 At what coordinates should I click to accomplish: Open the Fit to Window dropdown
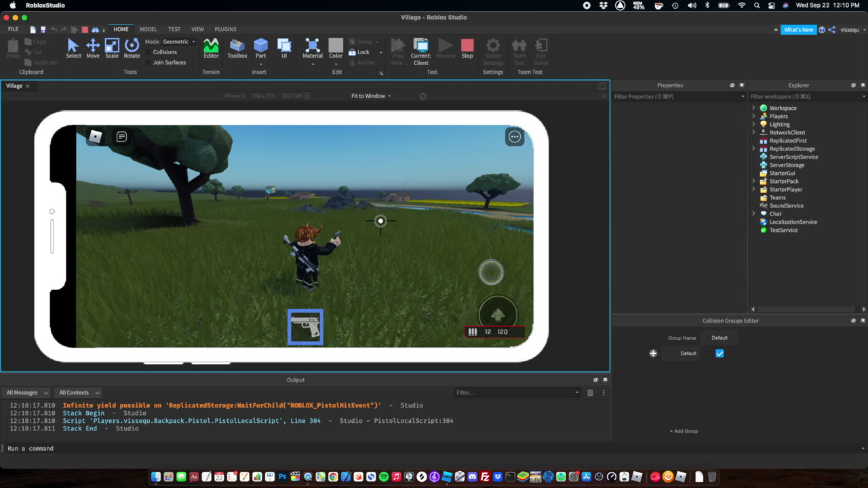coord(371,96)
